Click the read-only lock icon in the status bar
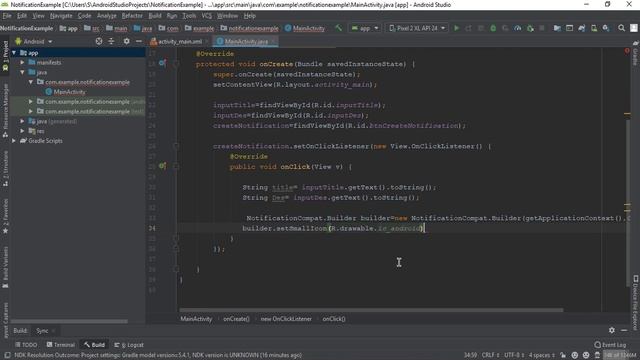 point(563,355)
